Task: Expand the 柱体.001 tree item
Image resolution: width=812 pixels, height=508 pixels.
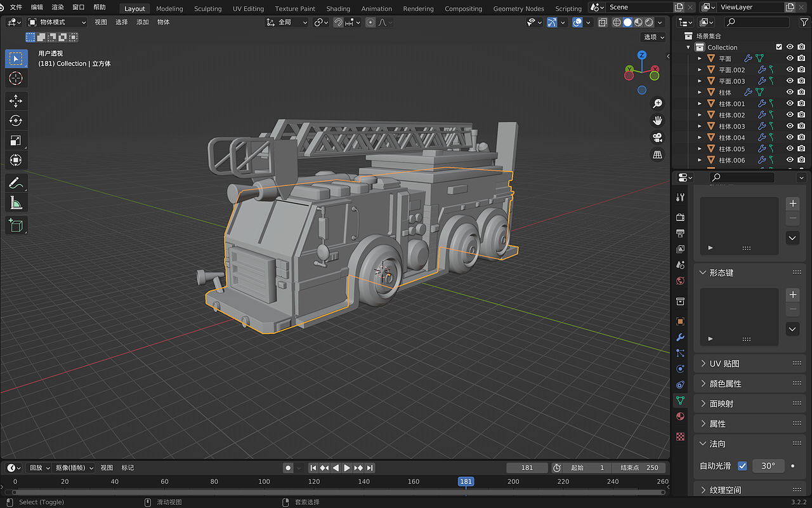Action: (700, 104)
